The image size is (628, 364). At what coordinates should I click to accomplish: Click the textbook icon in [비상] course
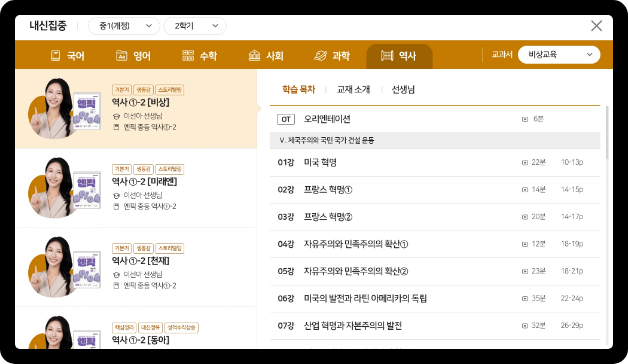[116, 127]
